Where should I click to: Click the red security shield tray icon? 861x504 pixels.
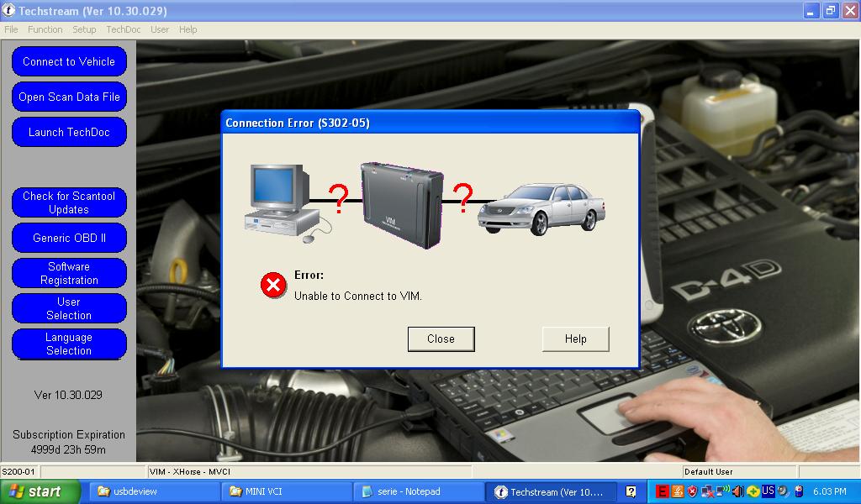point(692,491)
